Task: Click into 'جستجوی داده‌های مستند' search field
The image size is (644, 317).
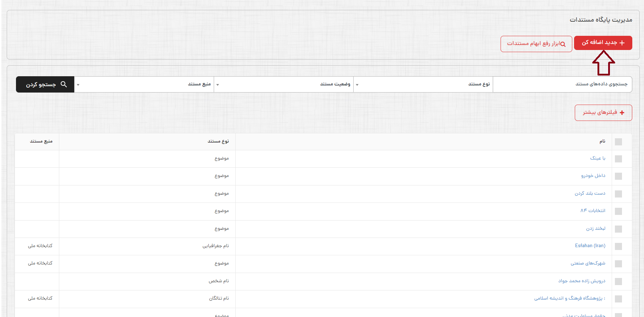Action: [x=562, y=84]
